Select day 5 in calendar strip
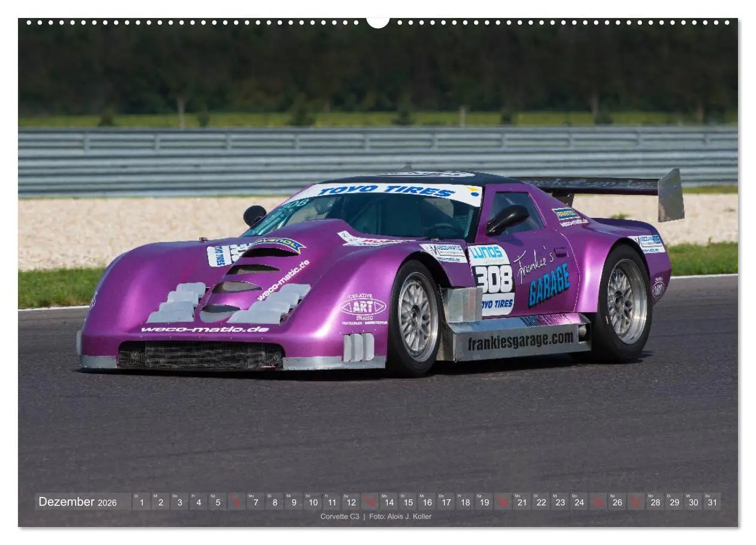Viewport: 756px width, 545px height. (217, 502)
